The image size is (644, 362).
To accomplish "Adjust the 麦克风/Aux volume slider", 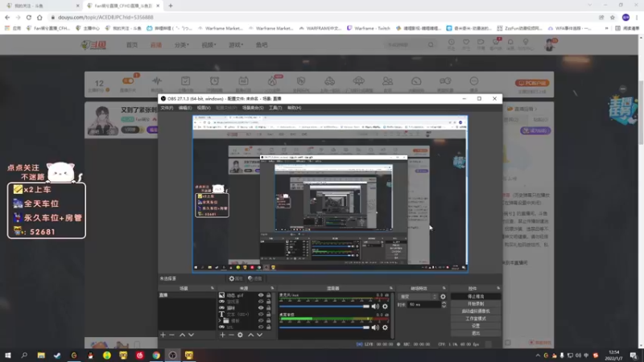I will pyautogui.click(x=324, y=306).
